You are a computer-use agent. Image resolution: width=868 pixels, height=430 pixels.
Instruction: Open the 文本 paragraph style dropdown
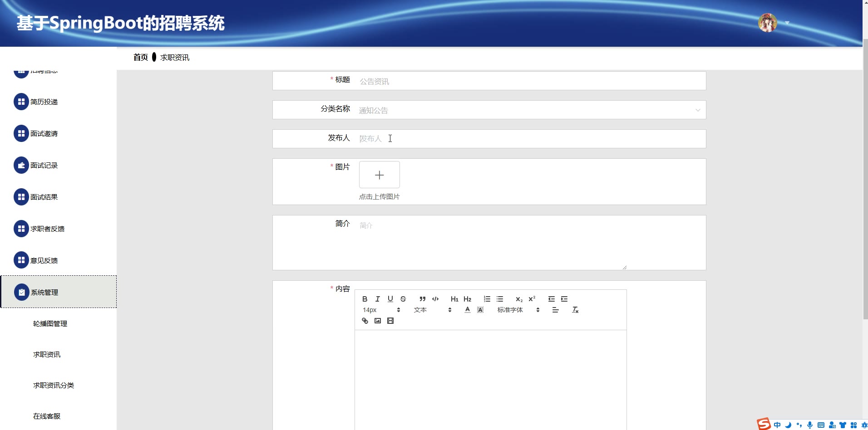click(433, 310)
